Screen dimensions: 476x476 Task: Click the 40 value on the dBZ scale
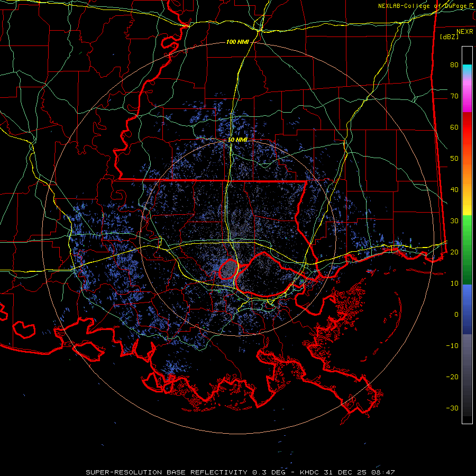coord(454,190)
